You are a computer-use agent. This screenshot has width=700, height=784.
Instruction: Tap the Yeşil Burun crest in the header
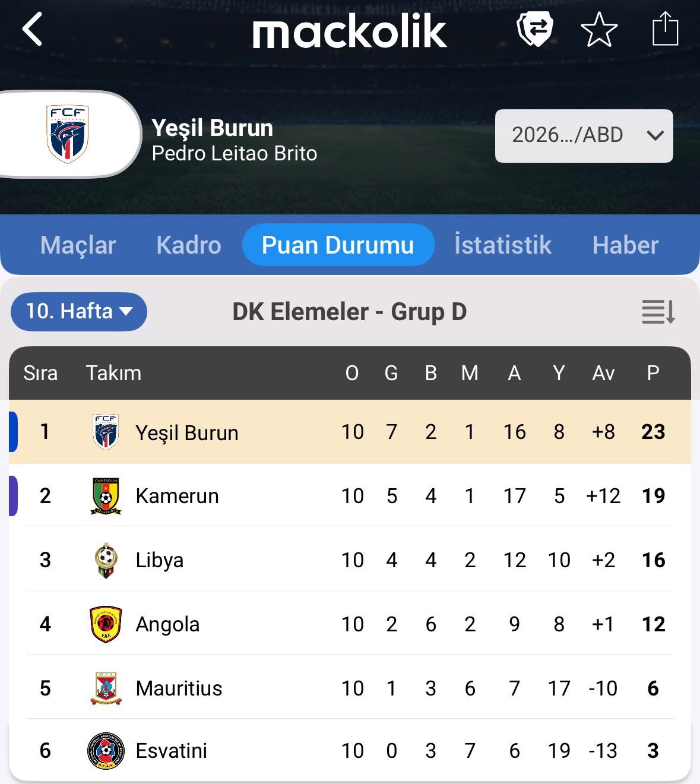tap(68, 134)
